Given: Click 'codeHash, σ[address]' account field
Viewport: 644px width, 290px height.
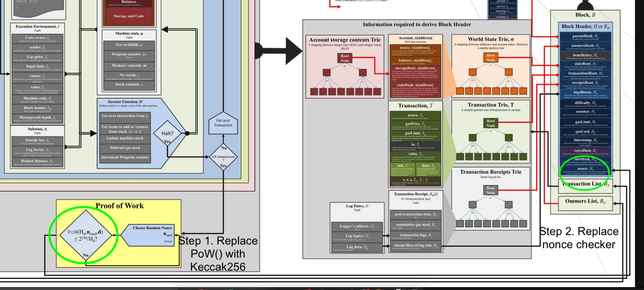Looking at the screenshot, I should pyautogui.click(x=416, y=91).
